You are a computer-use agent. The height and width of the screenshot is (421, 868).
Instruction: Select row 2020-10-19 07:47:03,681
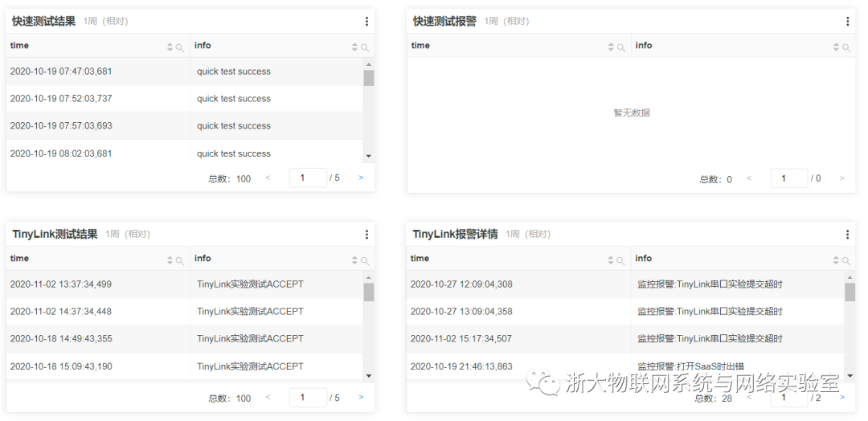[184, 72]
